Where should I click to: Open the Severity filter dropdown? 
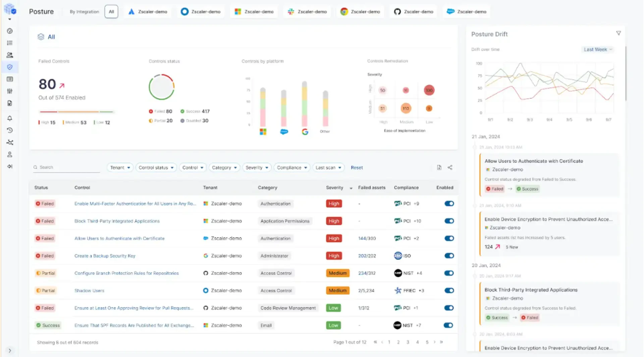pyautogui.click(x=257, y=168)
